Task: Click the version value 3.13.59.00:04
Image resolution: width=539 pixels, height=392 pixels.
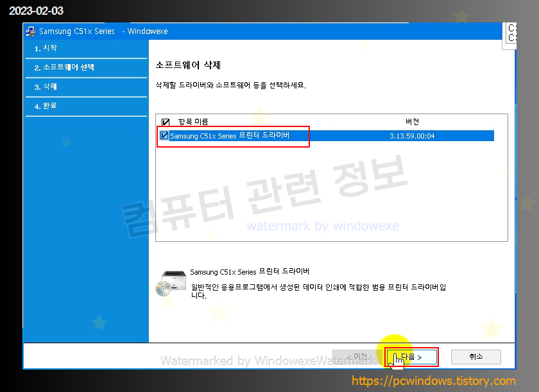Action: pyautogui.click(x=412, y=136)
